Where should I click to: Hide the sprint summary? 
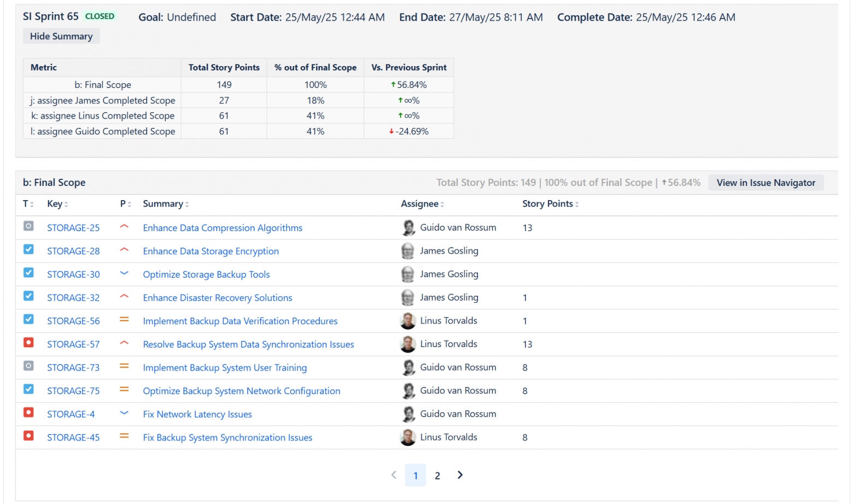(x=61, y=36)
